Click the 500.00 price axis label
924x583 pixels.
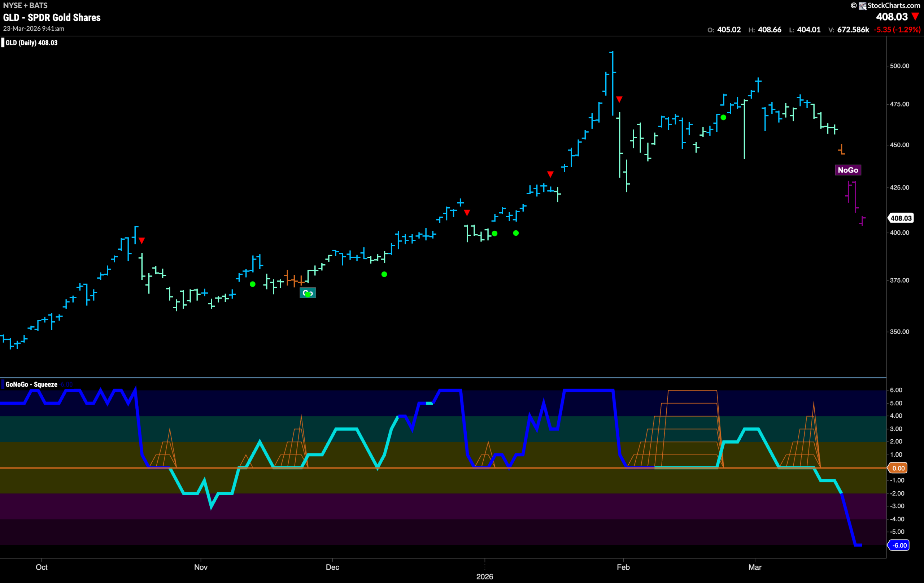pos(899,66)
